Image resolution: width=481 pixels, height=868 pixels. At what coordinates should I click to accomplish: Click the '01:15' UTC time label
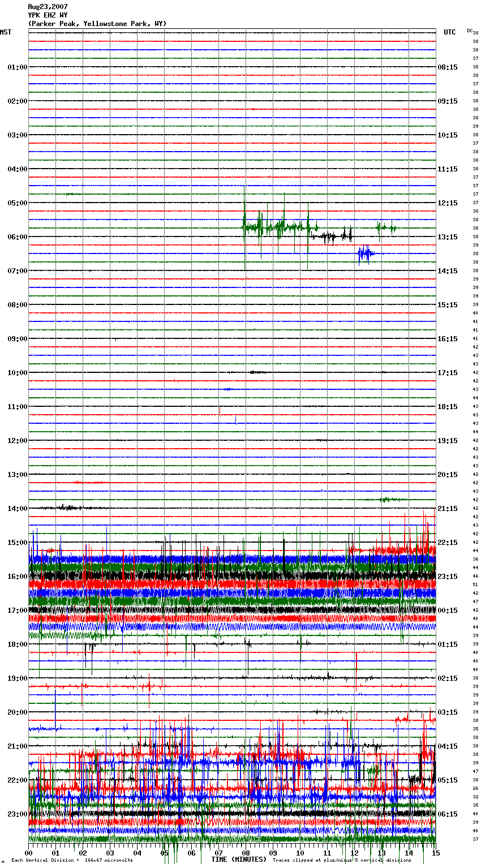[x=448, y=644]
